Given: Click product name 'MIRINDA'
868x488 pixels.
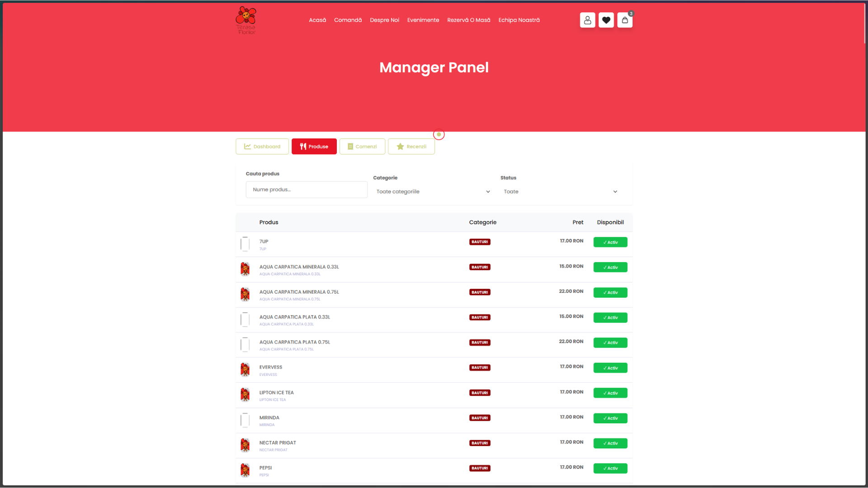Looking at the screenshot, I should click(x=269, y=418).
